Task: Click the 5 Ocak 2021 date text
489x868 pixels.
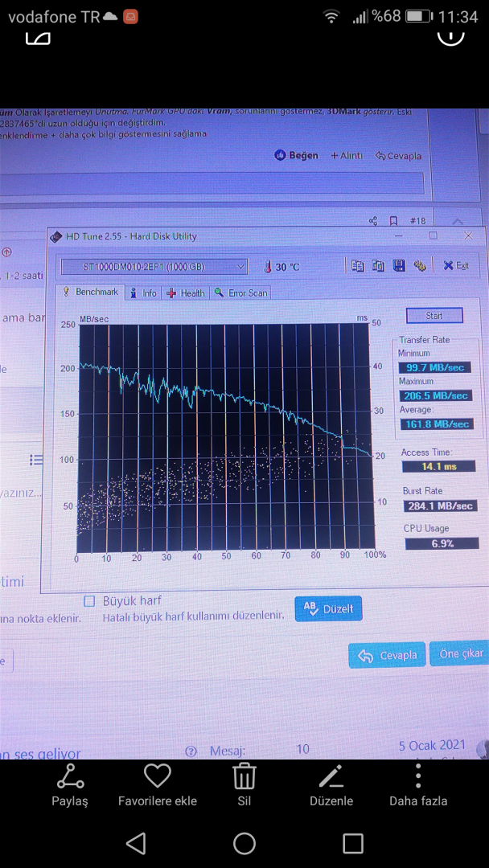Action: [x=432, y=745]
